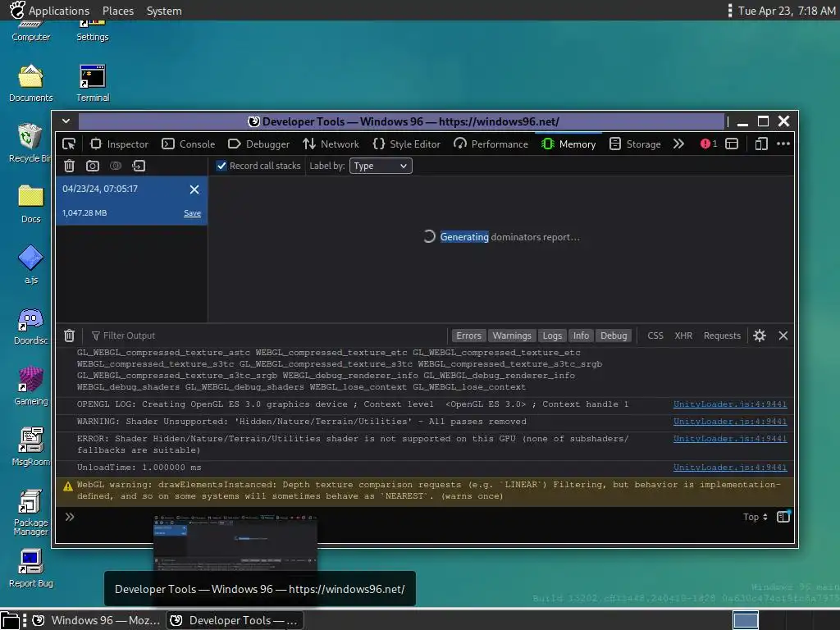Open the Terminal desktop icon
Screen dimensions: 840x630
click(x=93, y=83)
